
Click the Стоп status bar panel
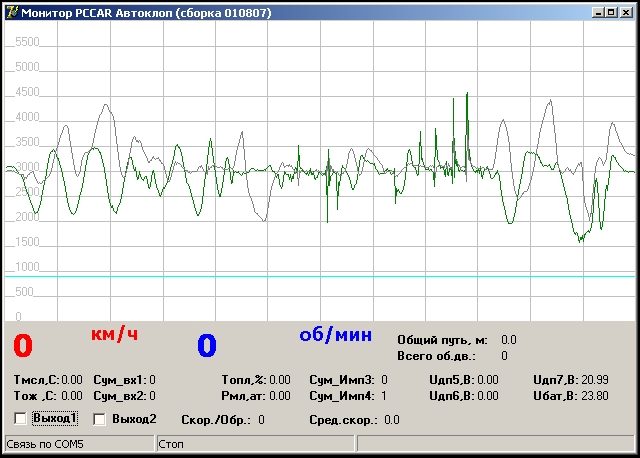[255, 443]
